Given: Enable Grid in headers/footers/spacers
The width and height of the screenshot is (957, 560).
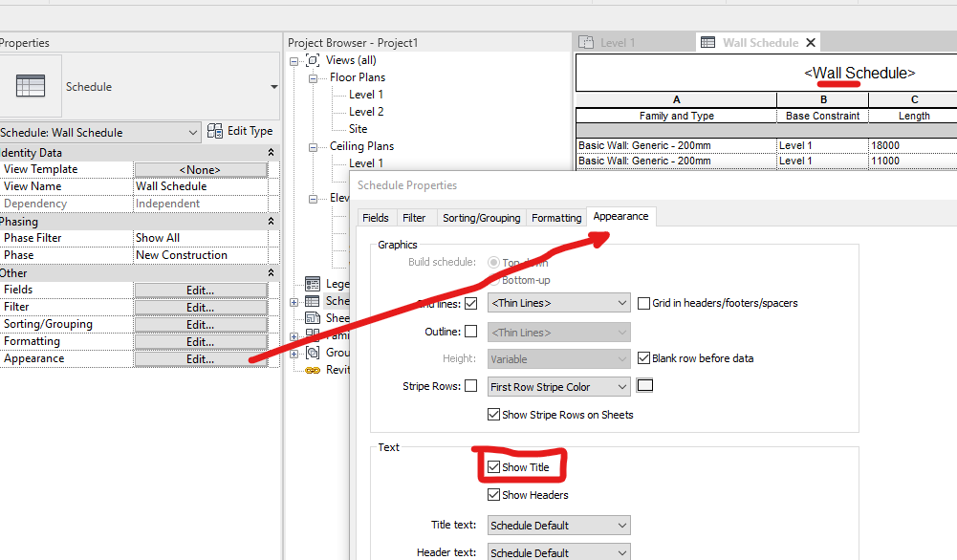Looking at the screenshot, I should [x=643, y=303].
